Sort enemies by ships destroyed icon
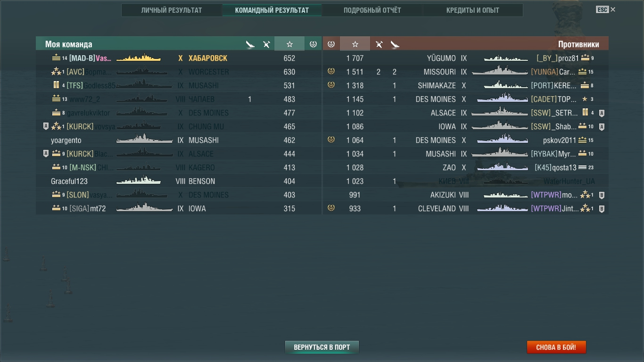Screen dimensions: 644x362 [395, 44]
